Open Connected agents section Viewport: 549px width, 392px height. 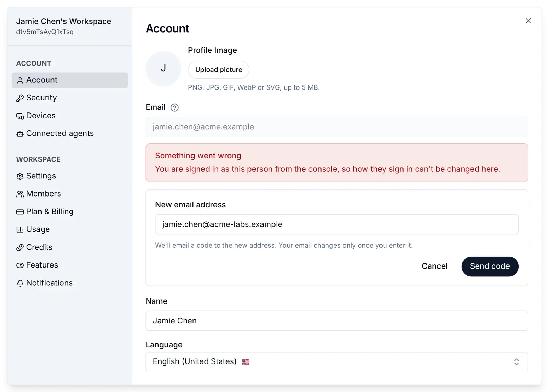click(70, 134)
